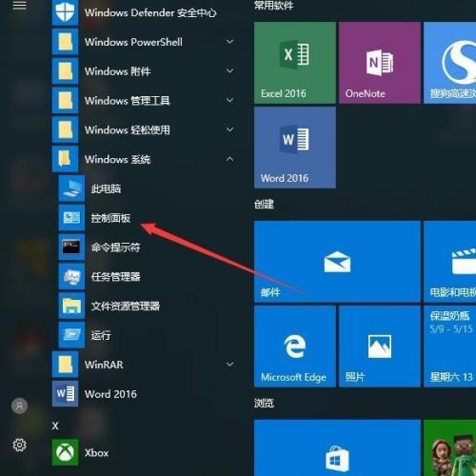Click the 命令提示符 command prompt icon

71,248
